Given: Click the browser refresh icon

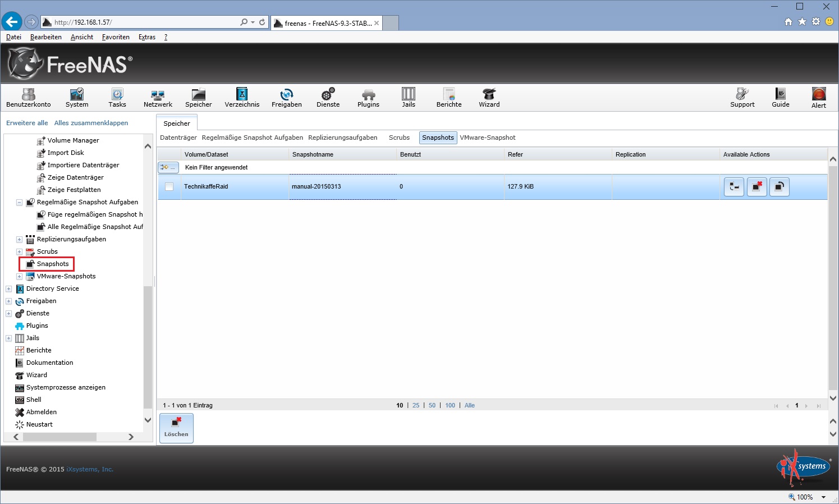Looking at the screenshot, I should [262, 22].
